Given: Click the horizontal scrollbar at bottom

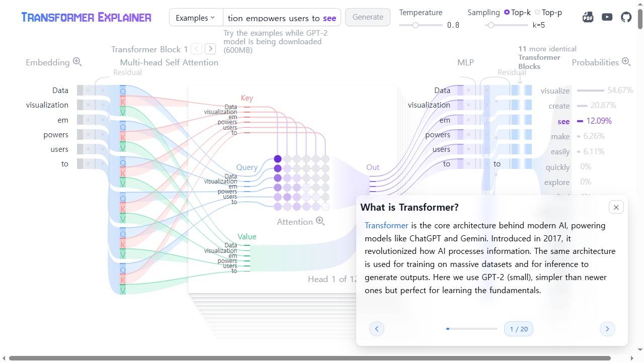Looking at the screenshot, I should 309,358.
